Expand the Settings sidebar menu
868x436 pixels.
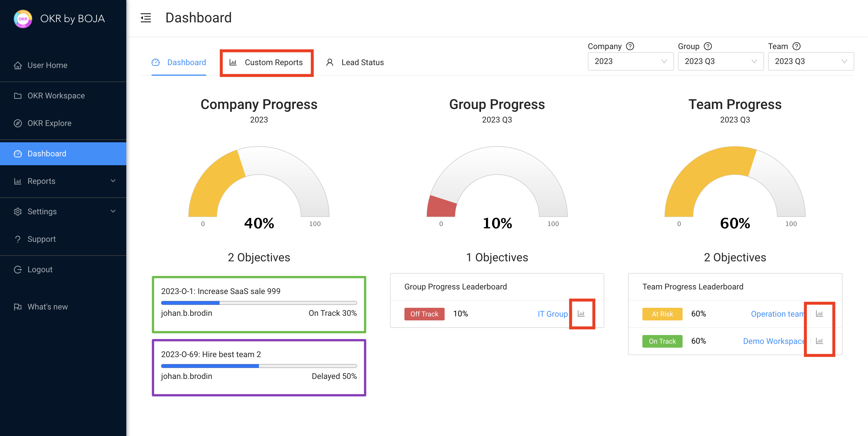63,211
